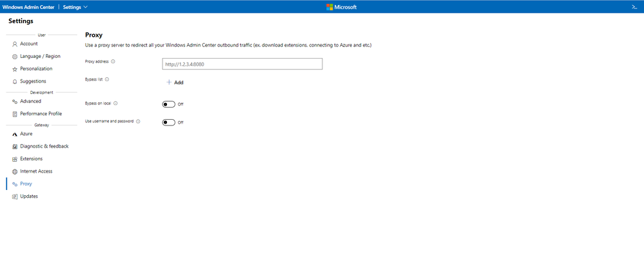Click the Azure logo icon in sidebar
The image size is (644, 266).
point(15,134)
